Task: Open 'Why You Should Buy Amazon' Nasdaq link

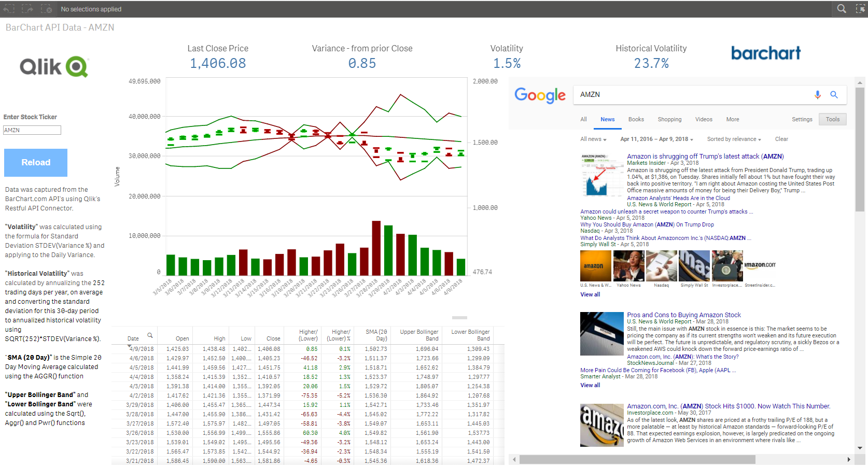Action: [647, 224]
